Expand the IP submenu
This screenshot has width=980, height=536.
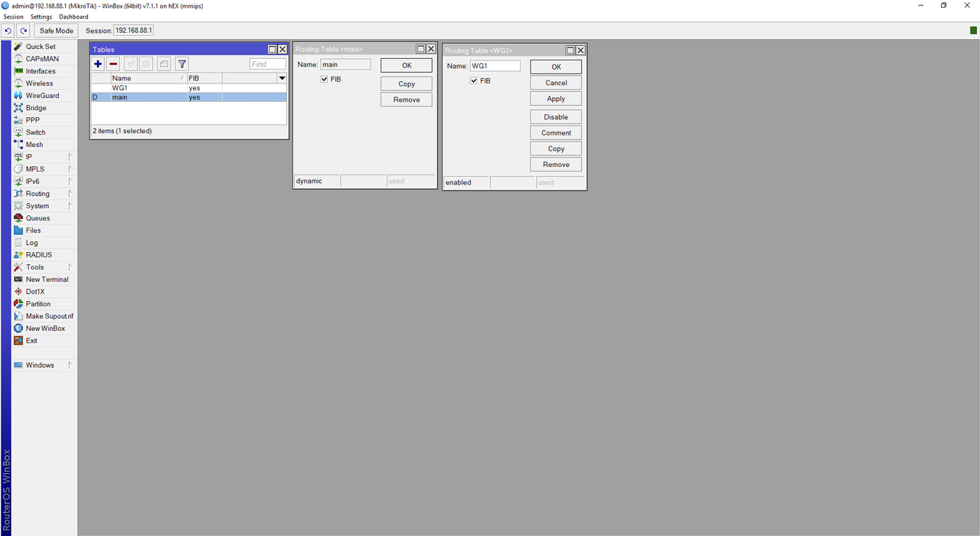(44, 157)
